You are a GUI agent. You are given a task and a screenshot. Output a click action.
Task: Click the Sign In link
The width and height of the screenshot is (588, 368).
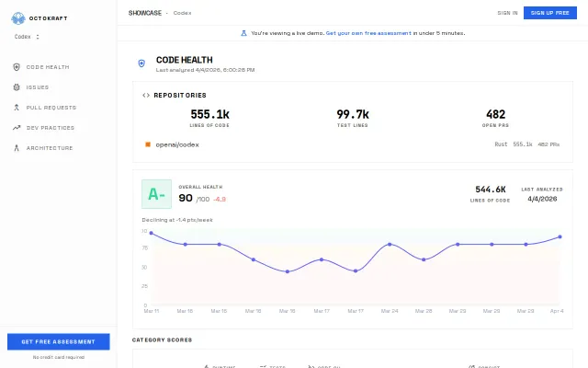click(507, 13)
